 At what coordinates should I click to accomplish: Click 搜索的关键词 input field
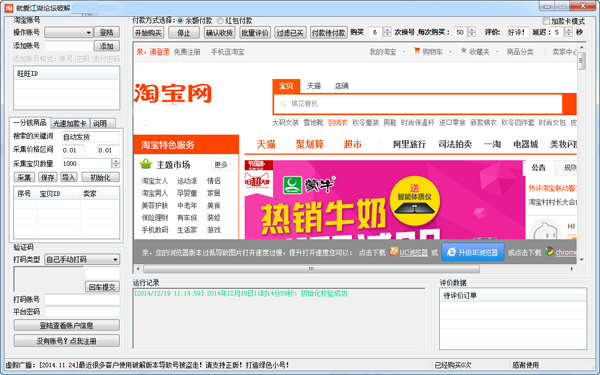point(91,137)
